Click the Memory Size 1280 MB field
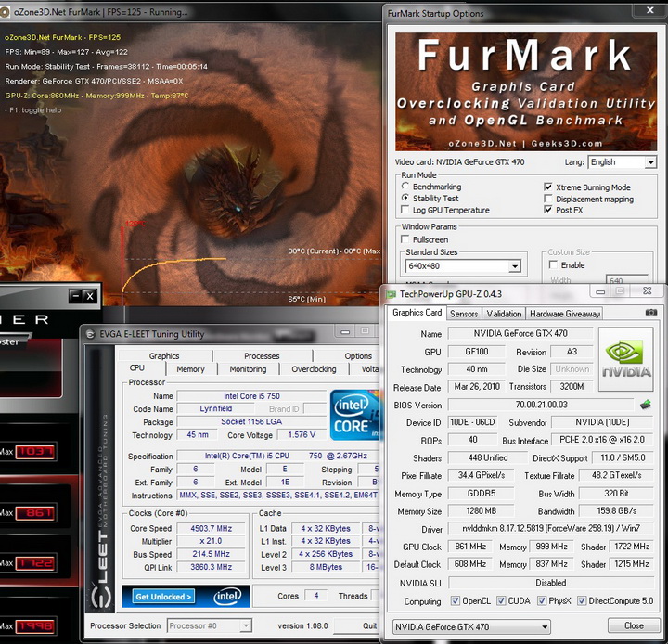Image resolution: width=668 pixels, height=644 pixels. pos(481,510)
